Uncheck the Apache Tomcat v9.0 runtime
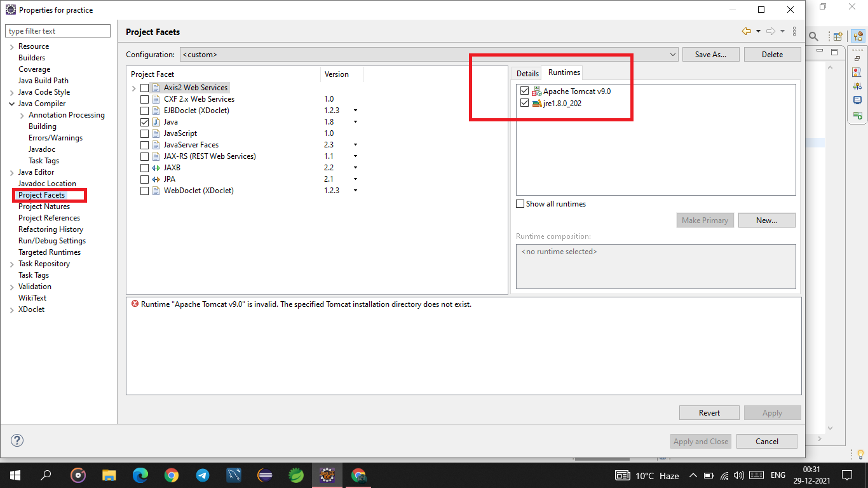Screen dimensions: 868x488 tap(524, 91)
